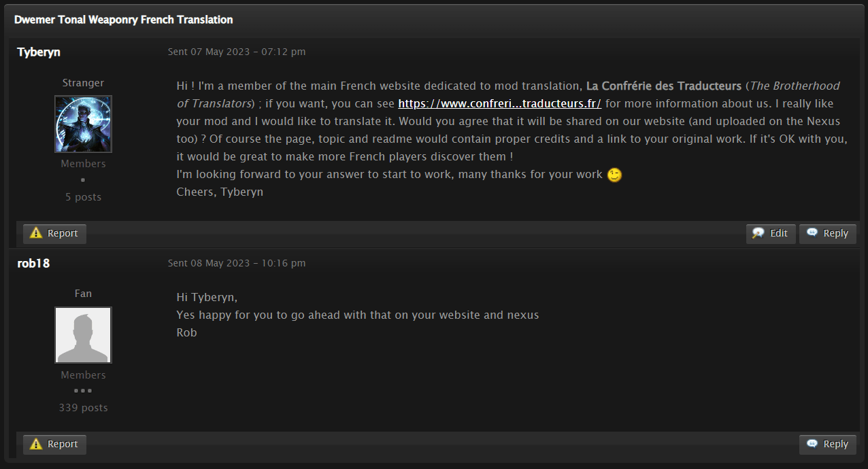Click the 'Sent 07 May 2023' timestamp
The height and width of the screenshot is (469, 868).
click(x=237, y=52)
